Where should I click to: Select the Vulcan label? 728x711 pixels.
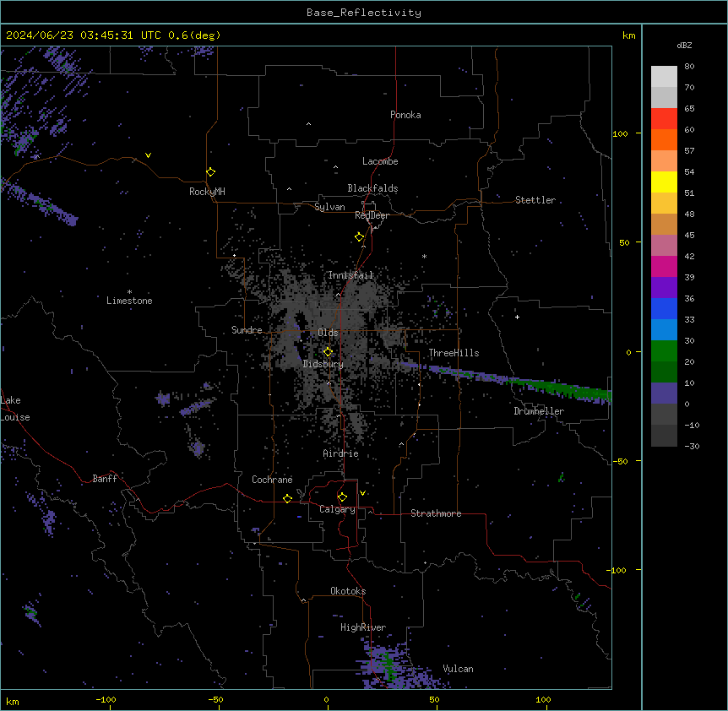point(458,669)
